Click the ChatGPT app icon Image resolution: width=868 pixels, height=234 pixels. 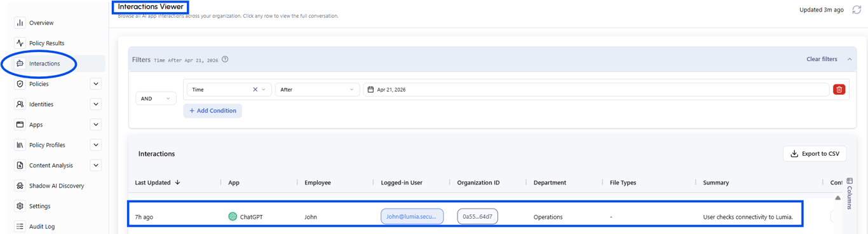point(233,217)
